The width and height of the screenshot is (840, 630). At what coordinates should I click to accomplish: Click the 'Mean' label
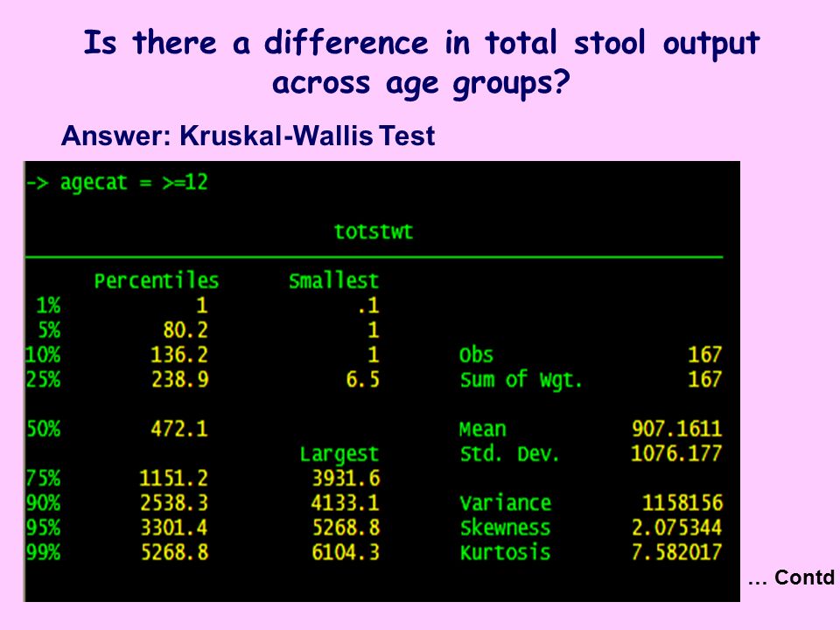[483, 429]
